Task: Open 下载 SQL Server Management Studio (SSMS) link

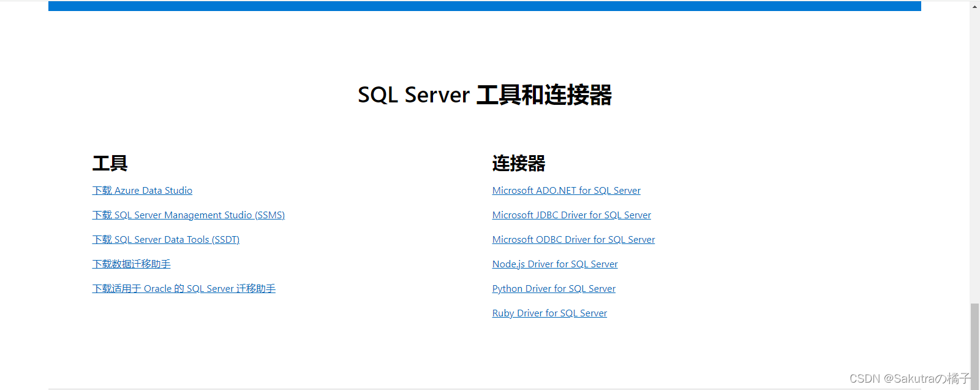Action: coord(189,215)
